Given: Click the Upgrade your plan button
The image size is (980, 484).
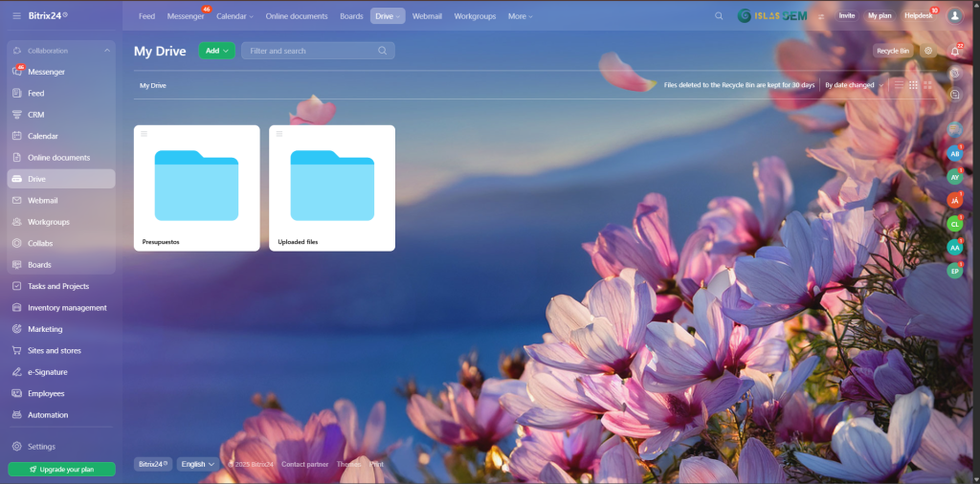Looking at the screenshot, I should [61, 470].
